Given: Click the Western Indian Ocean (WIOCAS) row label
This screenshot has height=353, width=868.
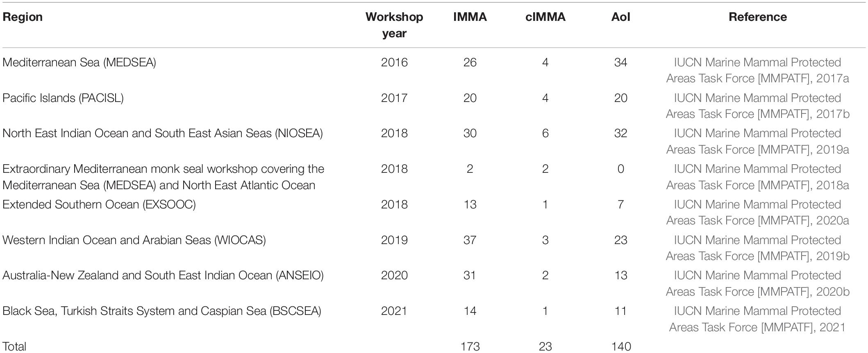Looking at the screenshot, I should tap(134, 240).
